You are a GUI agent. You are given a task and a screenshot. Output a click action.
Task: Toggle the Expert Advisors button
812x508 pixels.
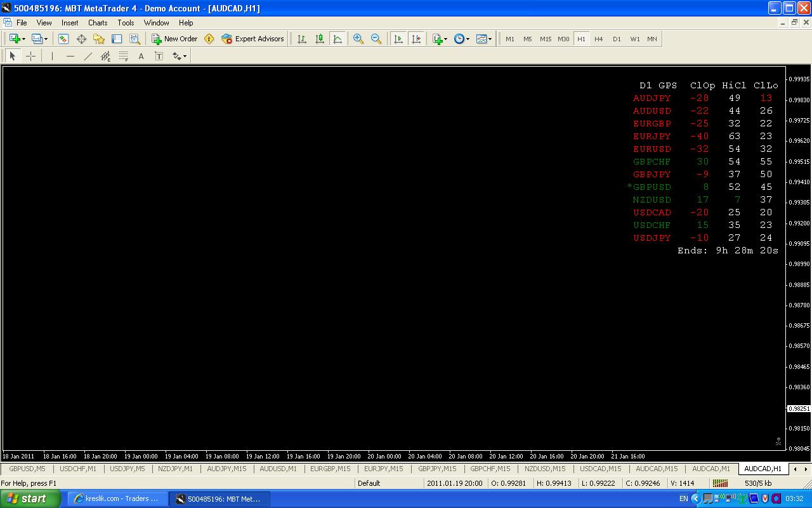(x=252, y=39)
